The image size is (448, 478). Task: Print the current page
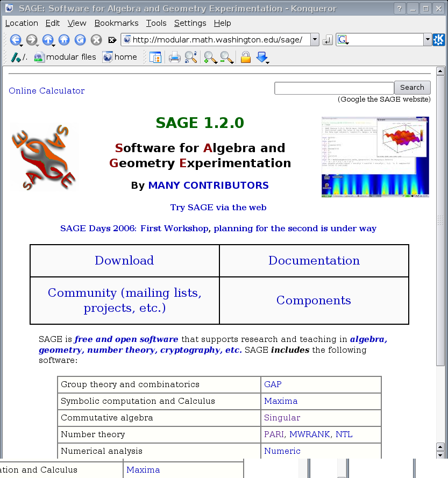point(174,58)
